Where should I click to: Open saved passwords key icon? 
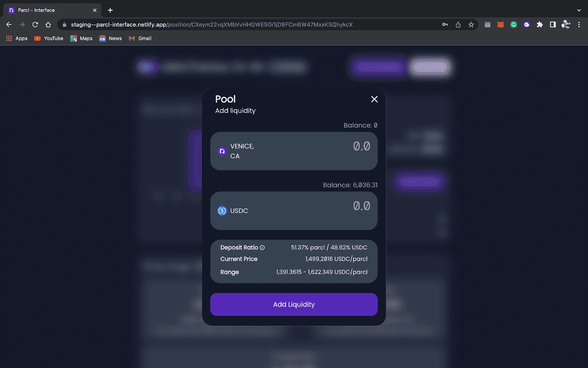(x=445, y=25)
